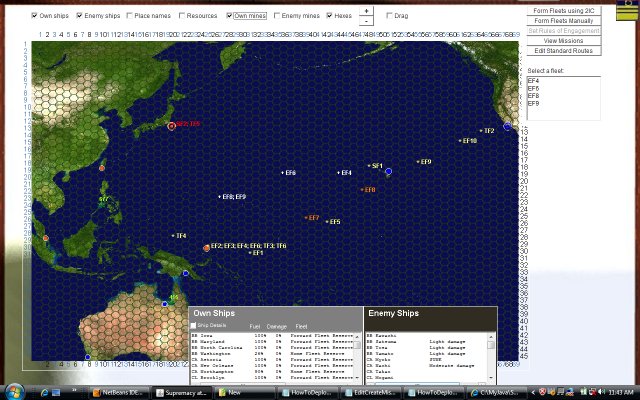Choose EF6 in the Select a fleet list
The image size is (640, 400).
(534, 88)
